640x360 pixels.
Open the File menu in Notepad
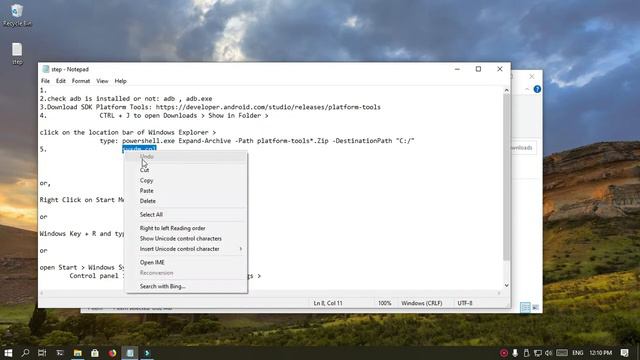(x=45, y=81)
